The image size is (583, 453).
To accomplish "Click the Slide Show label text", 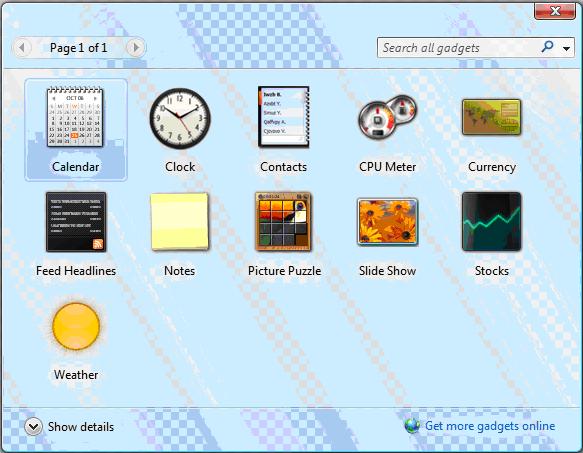I will click(x=387, y=271).
